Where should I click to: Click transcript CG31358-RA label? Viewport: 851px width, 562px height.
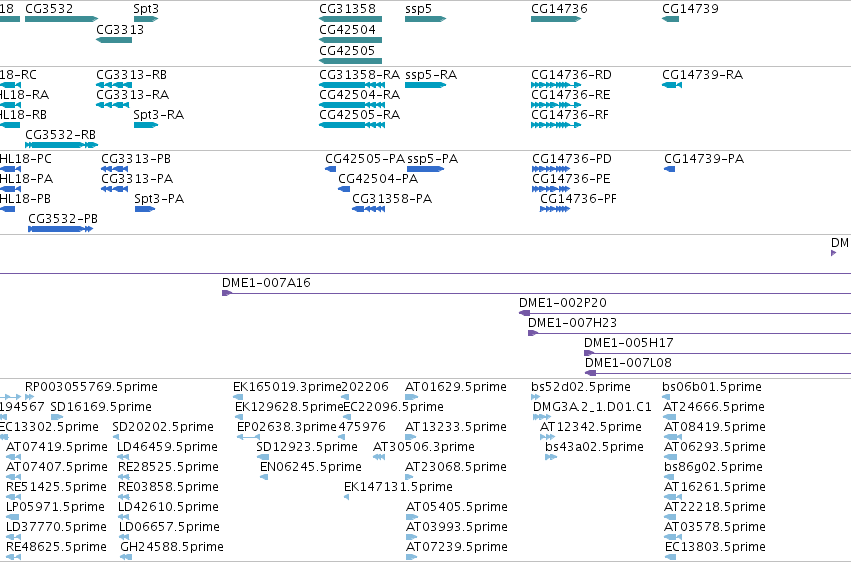tap(359, 75)
